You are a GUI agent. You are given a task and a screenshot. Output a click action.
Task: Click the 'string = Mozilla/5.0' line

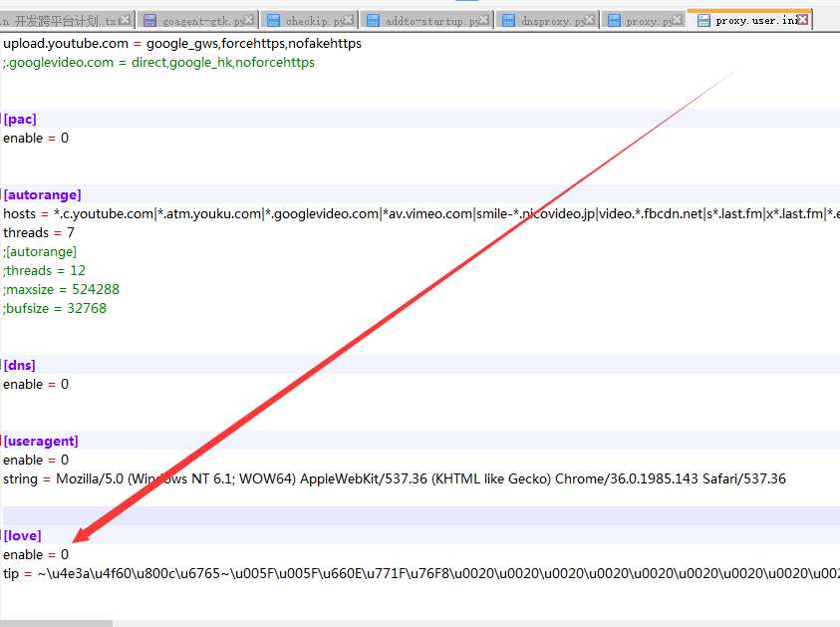(x=395, y=478)
